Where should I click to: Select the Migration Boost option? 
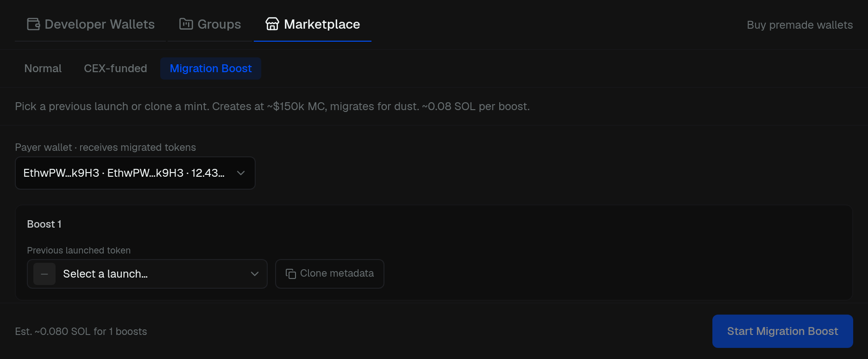click(x=211, y=68)
